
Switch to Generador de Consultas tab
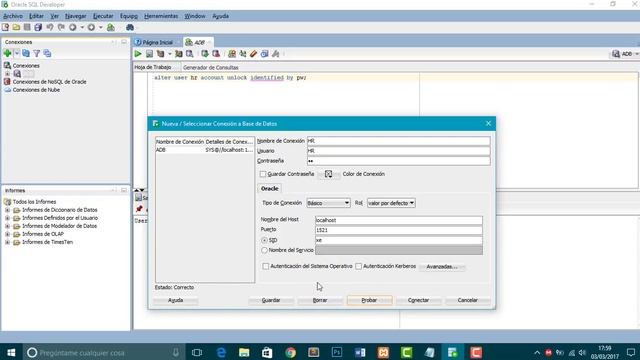coord(211,67)
